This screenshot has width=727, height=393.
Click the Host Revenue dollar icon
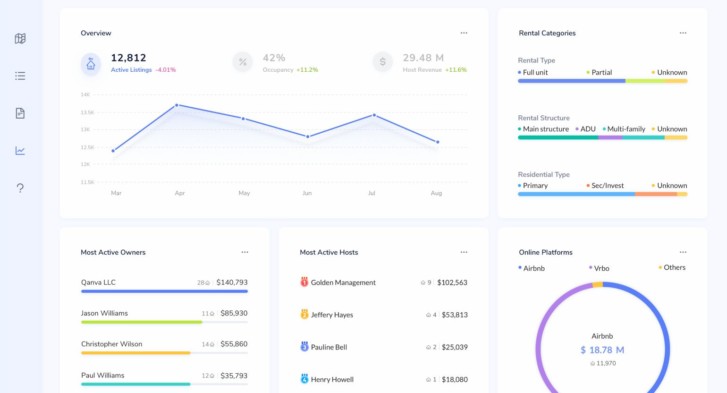[383, 62]
